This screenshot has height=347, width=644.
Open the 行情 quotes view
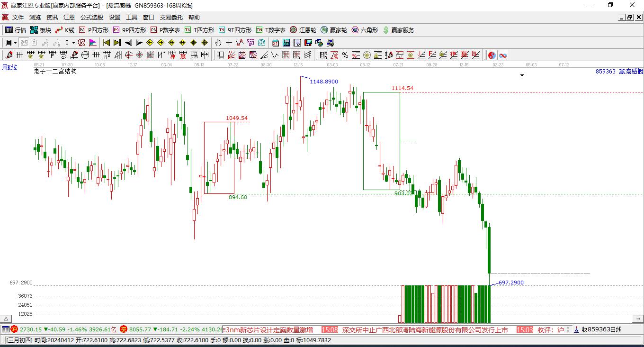(x=16, y=30)
